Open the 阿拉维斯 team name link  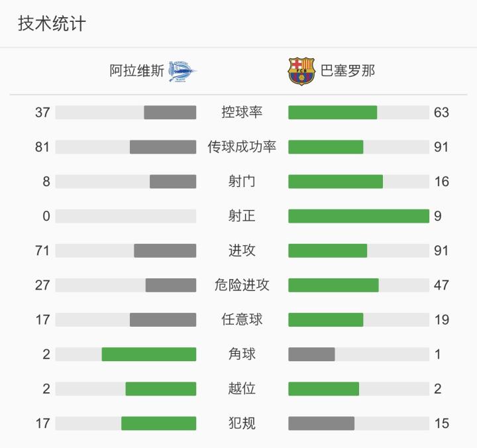click(136, 71)
